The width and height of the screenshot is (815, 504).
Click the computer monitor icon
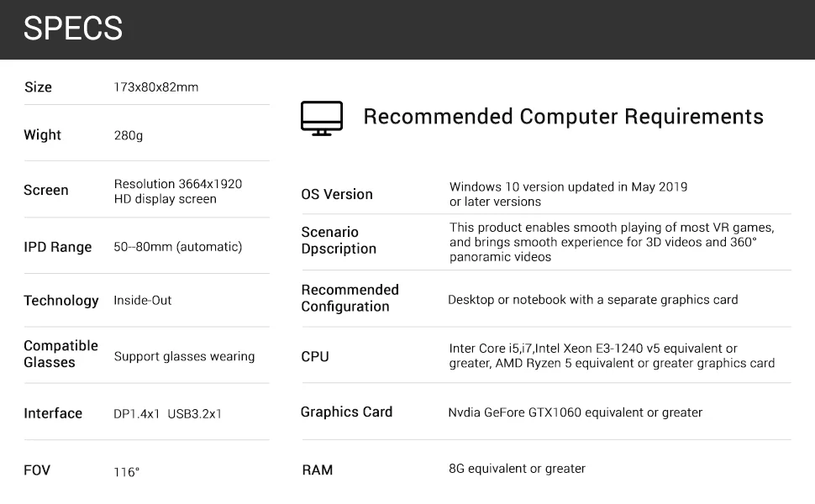click(x=322, y=118)
